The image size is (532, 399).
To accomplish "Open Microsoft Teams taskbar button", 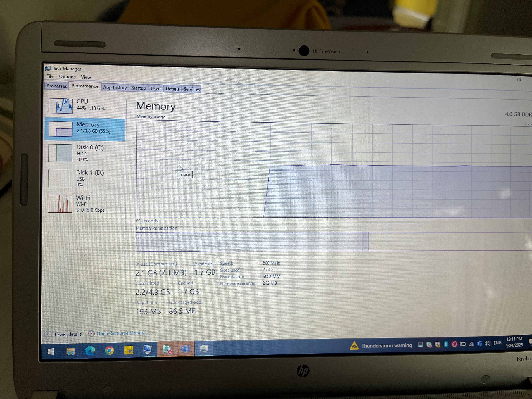I will 185,348.
